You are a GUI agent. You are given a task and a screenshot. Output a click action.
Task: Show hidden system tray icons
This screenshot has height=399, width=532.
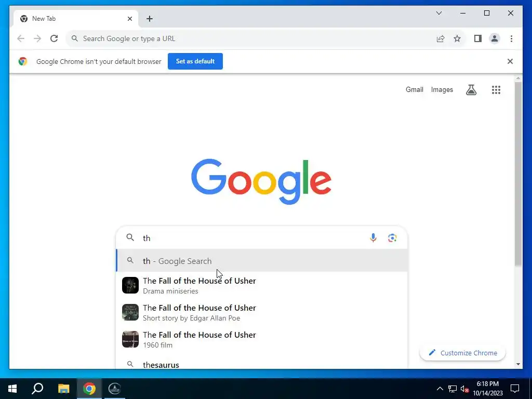tap(440, 389)
